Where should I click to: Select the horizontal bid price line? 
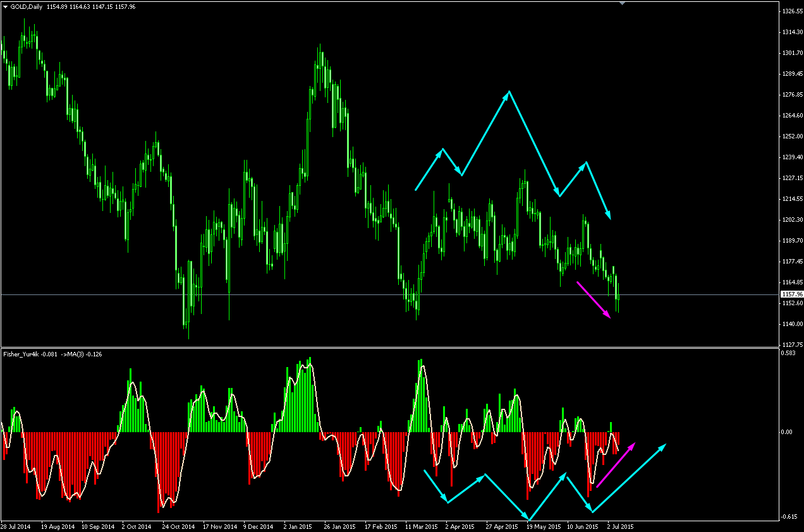click(x=389, y=294)
